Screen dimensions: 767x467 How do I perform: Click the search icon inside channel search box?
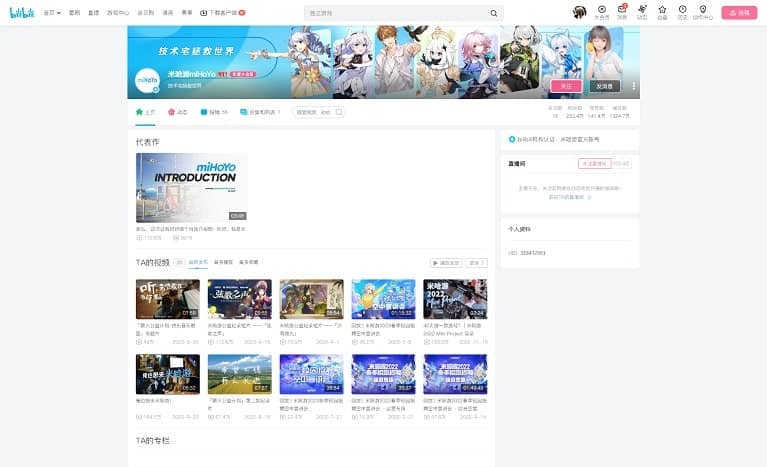[338, 112]
